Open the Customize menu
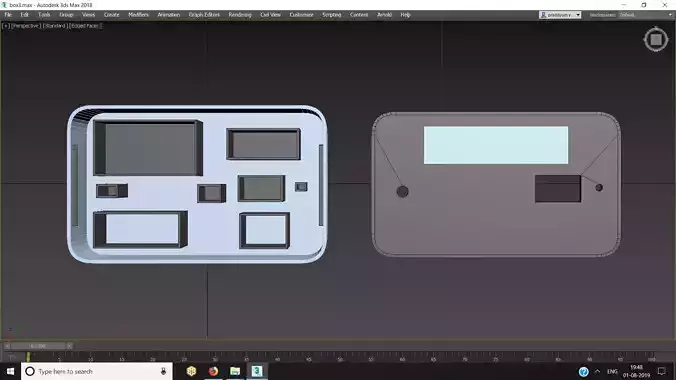Viewport: 676px width, 380px height. pyautogui.click(x=301, y=15)
